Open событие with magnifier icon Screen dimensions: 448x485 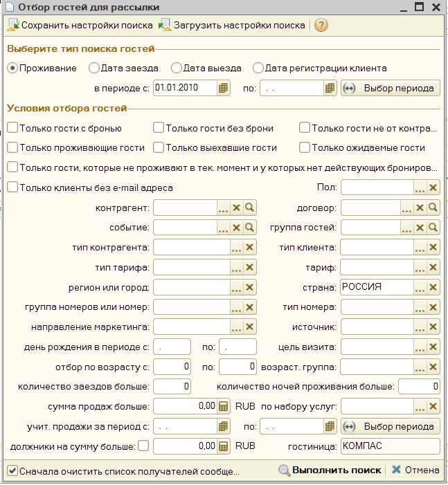coord(249,228)
